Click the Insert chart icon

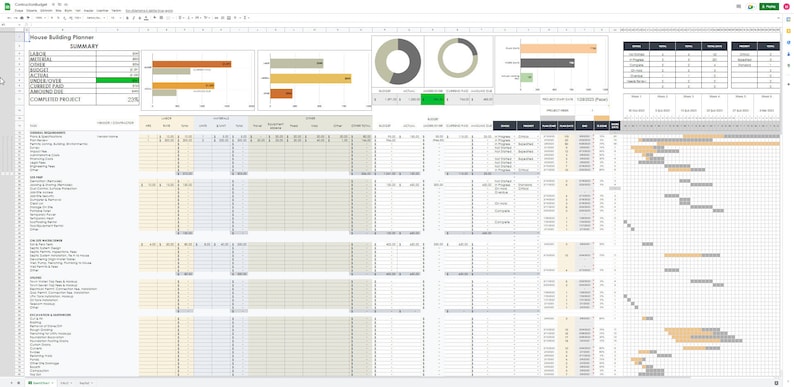click(x=228, y=18)
